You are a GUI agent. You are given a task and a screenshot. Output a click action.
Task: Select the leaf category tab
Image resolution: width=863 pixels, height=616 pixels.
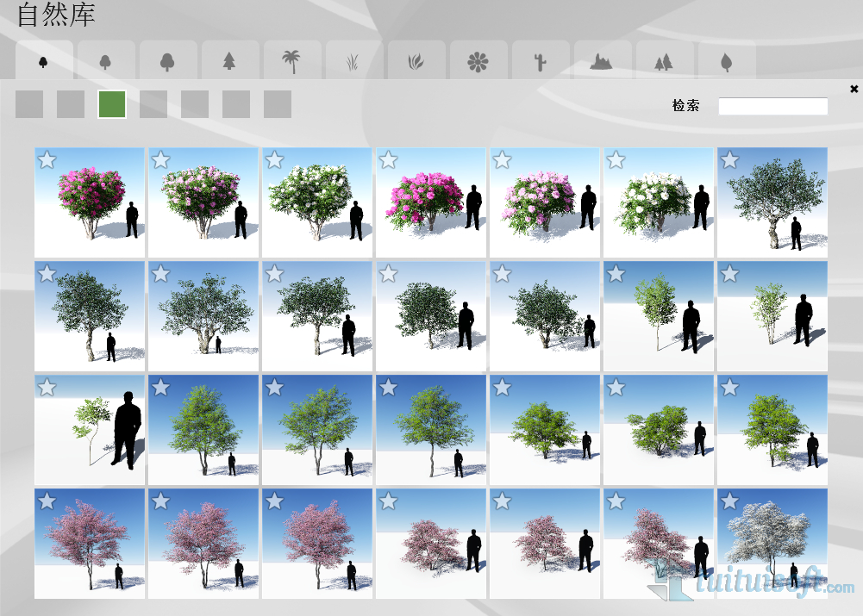[726, 61]
